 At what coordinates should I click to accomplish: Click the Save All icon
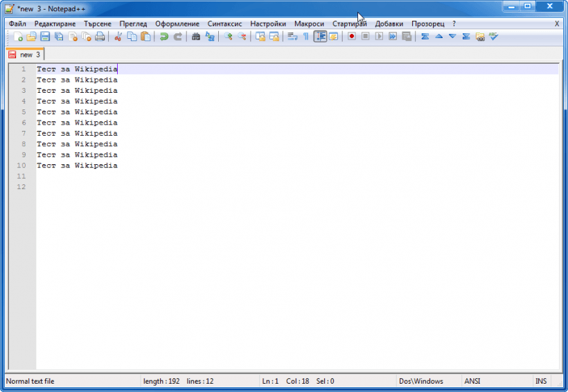coord(59,36)
